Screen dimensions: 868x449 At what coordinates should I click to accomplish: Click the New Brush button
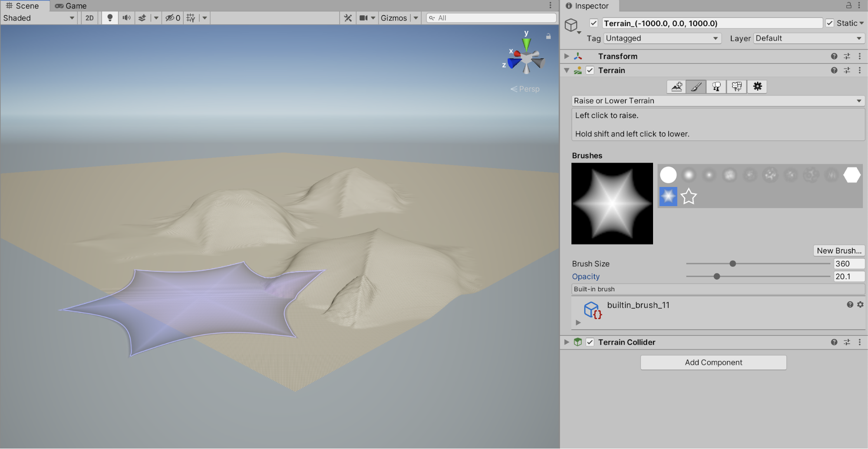pos(838,251)
